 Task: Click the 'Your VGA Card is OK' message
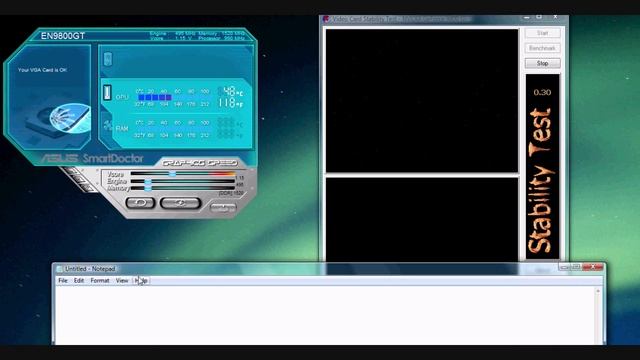42,70
